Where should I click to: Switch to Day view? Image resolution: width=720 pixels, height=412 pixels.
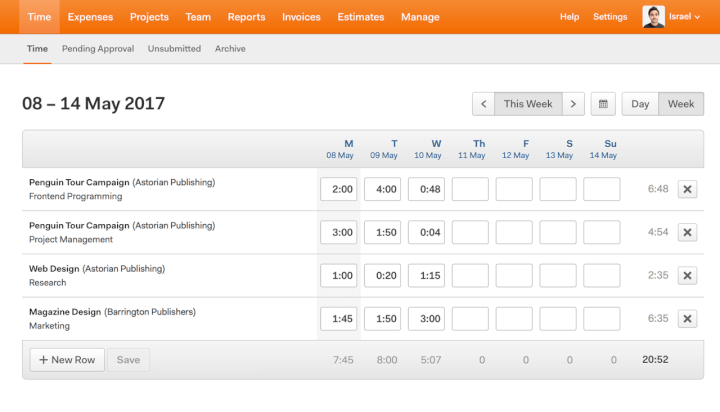pos(640,104)
